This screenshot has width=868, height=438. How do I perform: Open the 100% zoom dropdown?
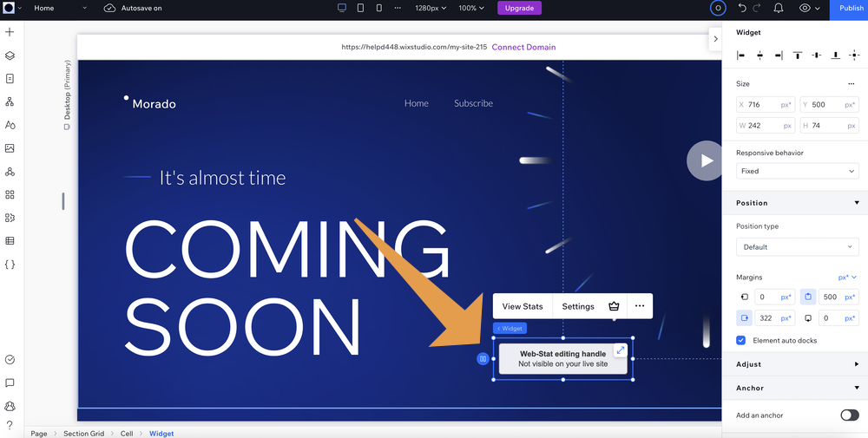(471, 9)
